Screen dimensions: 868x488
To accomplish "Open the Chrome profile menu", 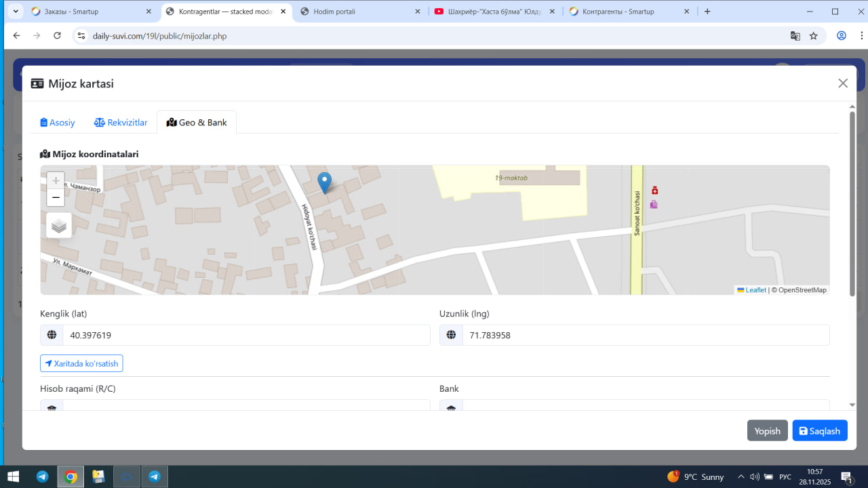I will (x=842, y=36).
